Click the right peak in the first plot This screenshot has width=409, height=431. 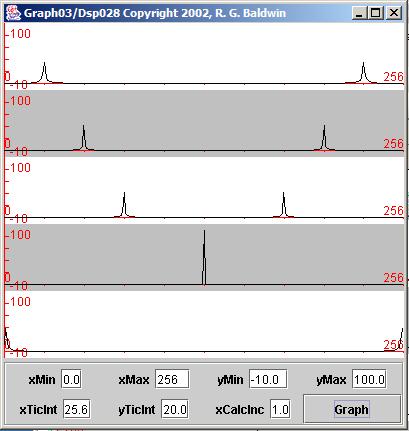coord(363,72)
